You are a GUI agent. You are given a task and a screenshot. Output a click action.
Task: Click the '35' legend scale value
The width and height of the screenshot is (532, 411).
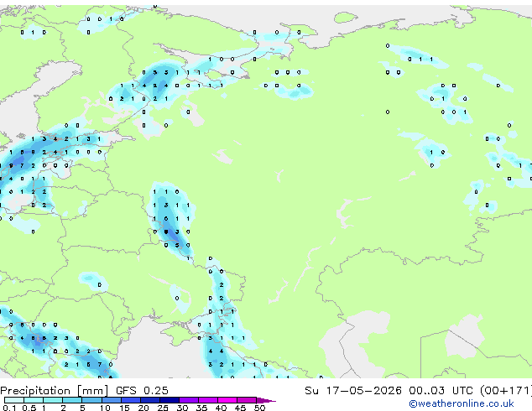pos(202,408)
